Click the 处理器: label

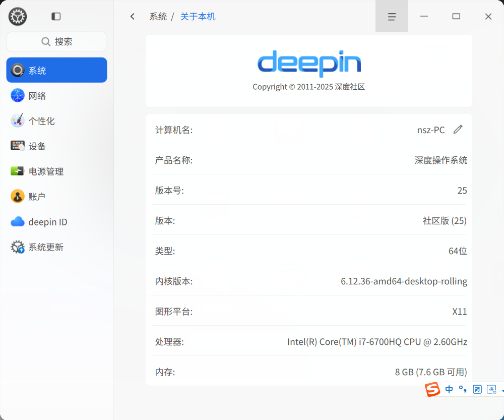169,341
